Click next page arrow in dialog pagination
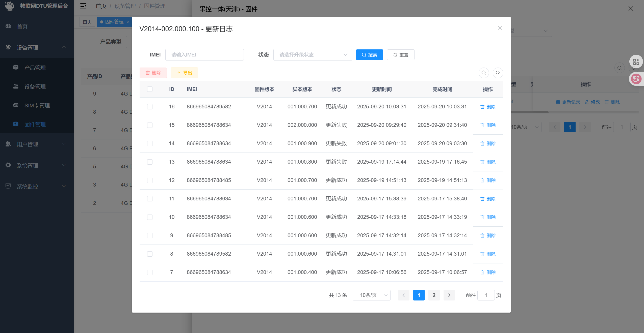The image size is (644, 333). click(x=449, y=295)
